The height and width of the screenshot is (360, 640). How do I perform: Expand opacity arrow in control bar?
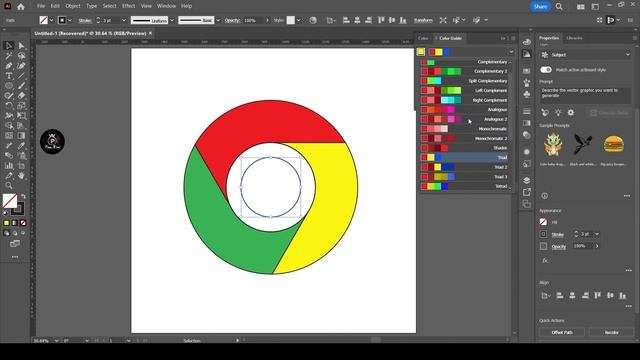point(267,20)
